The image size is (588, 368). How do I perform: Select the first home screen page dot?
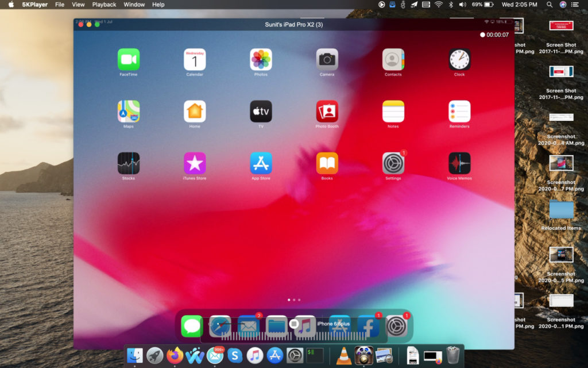point(289,300)
